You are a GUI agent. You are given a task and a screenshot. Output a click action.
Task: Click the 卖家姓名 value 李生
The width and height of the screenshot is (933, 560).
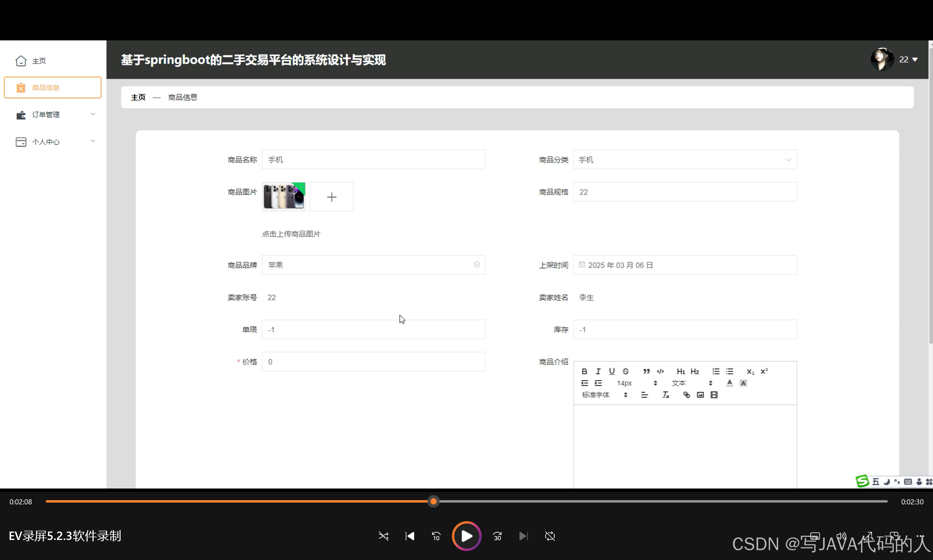pyautogui.click(x=586, y=297)
